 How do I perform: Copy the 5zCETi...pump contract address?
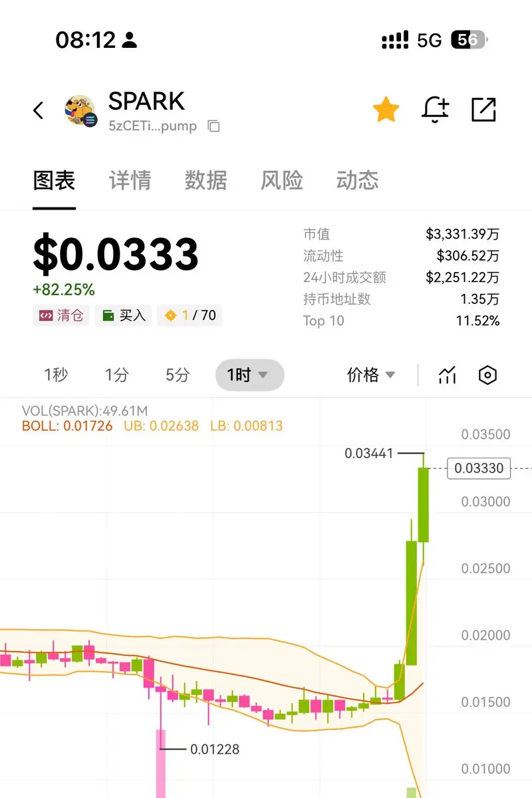[x=213, y=126]
